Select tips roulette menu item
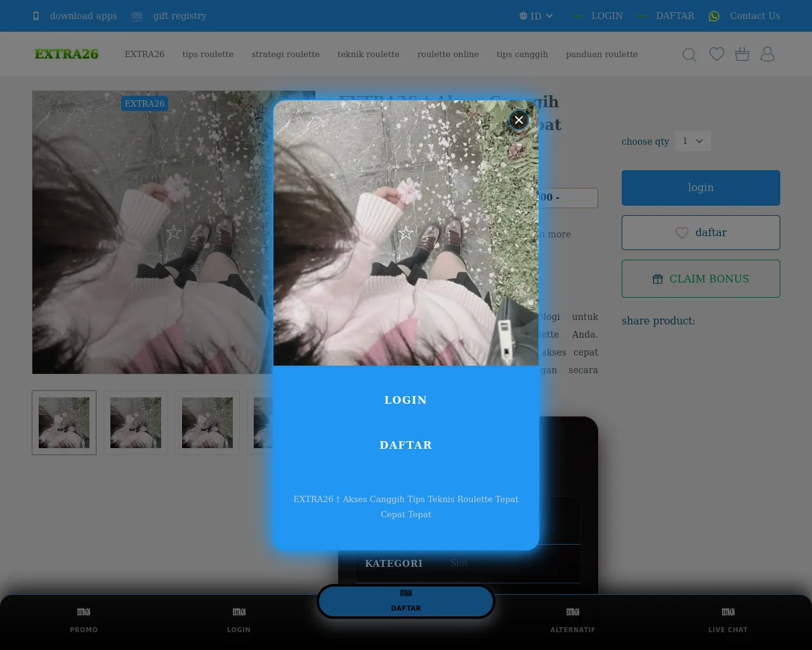 click(208, 54)
